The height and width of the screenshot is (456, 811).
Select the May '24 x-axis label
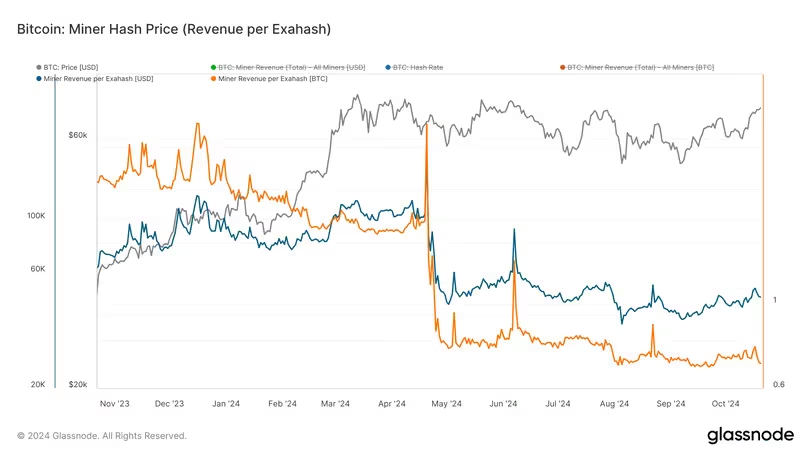coord(448,405)
